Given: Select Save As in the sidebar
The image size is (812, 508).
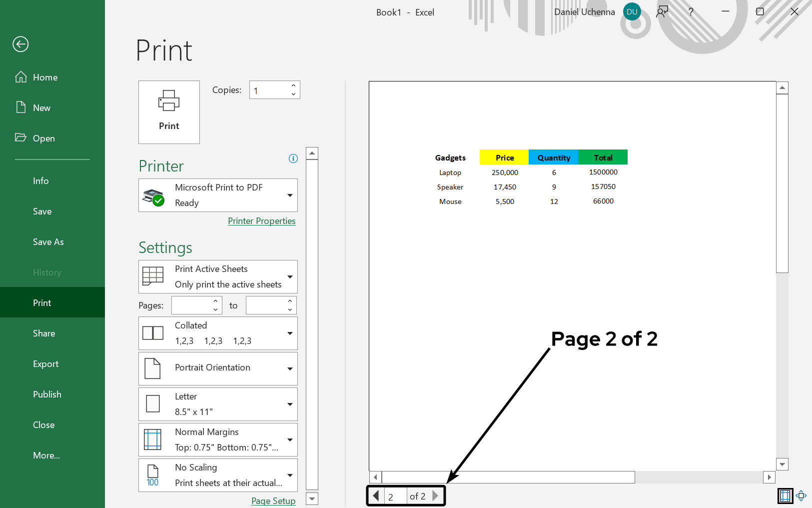Looking at the screenshot, I should coord(48,242).
